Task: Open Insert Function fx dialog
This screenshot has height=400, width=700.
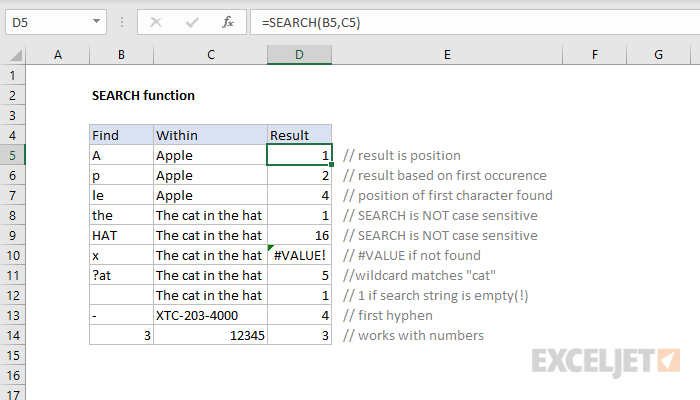Action: (227, 21)
